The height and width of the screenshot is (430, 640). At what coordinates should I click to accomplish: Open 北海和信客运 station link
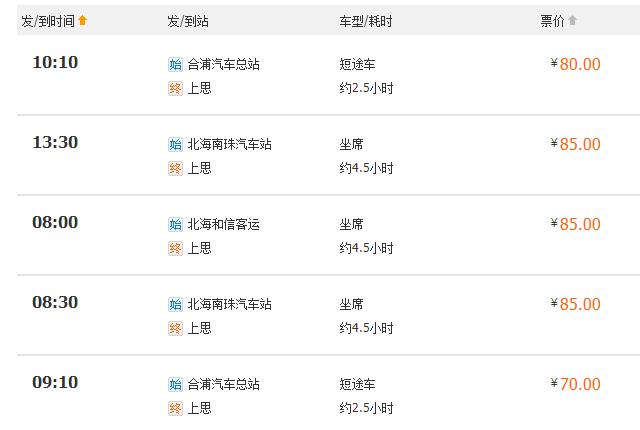(x=223, y=224)
